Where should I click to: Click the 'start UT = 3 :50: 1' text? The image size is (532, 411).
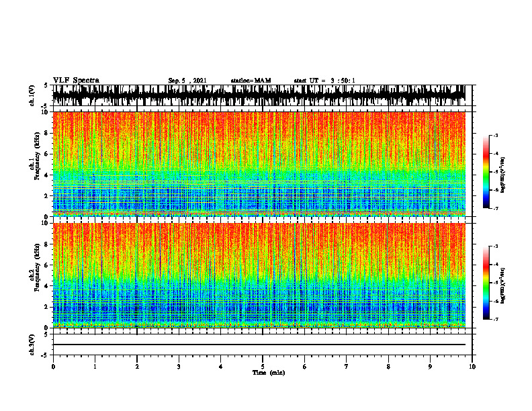324,81
